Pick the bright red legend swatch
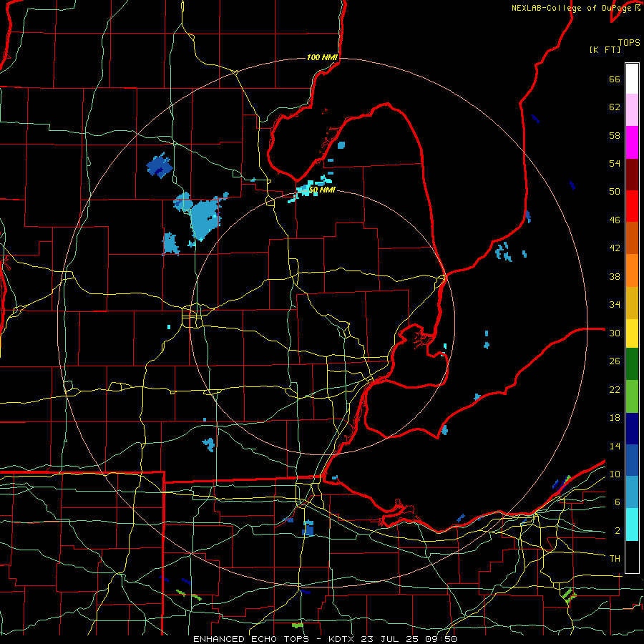 point(632,206)
